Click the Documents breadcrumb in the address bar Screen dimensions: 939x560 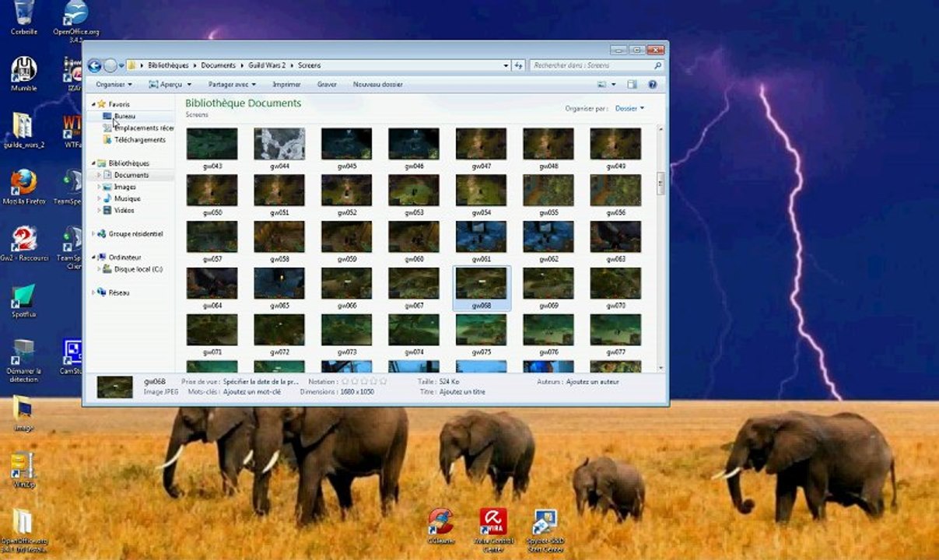[218, 65]
